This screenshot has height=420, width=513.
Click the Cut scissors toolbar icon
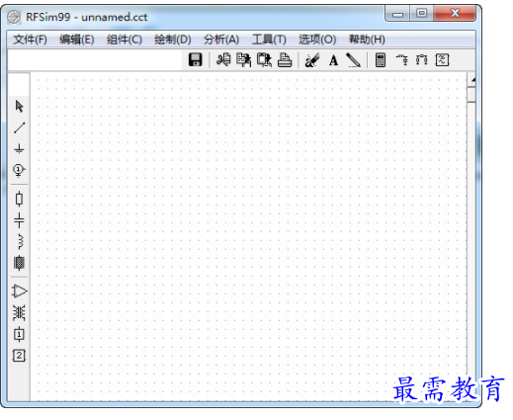[x=223, y=60]
